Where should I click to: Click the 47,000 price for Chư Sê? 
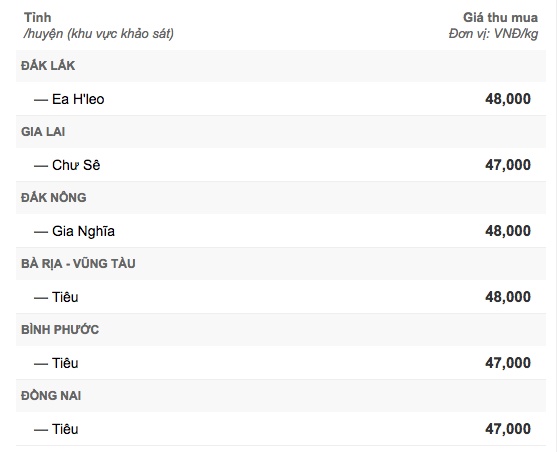pos(508,165)
